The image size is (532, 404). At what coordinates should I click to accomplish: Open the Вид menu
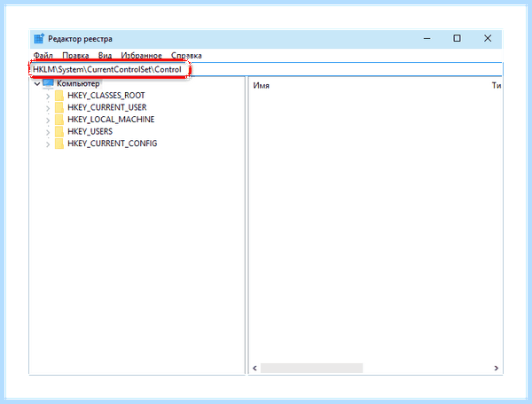click(x=105, y=56)
